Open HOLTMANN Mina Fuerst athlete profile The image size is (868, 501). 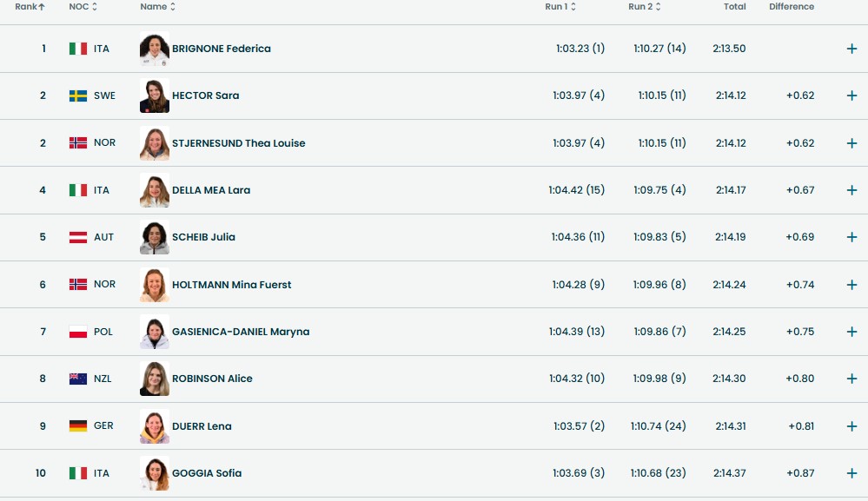[231, 285]
